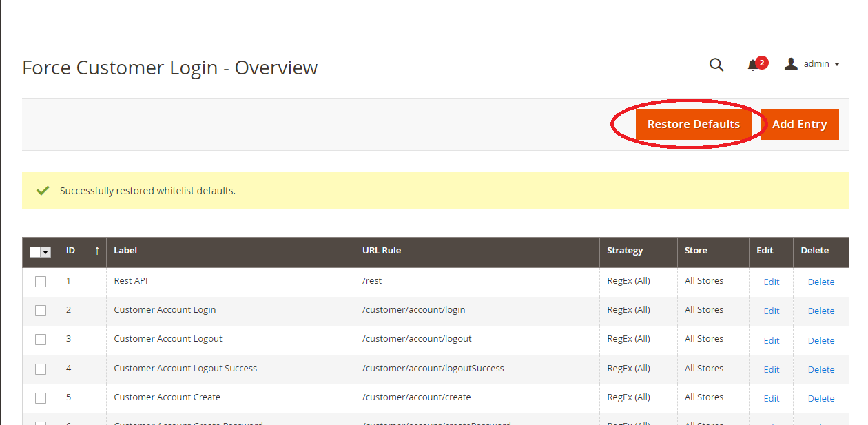Delete the Rest API whitelist entry

coord(820,282)
